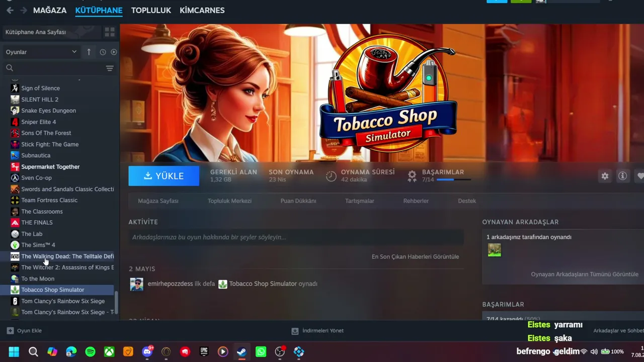Click Oyun Ekle at the bottom
Screen dimensions: 644x362
pyautogui.click(x=24, y=330)
